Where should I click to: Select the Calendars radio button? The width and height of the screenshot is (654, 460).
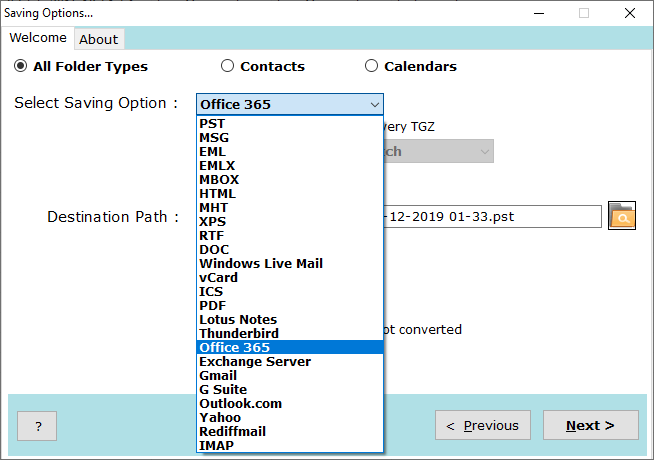[x=371, y=66]
